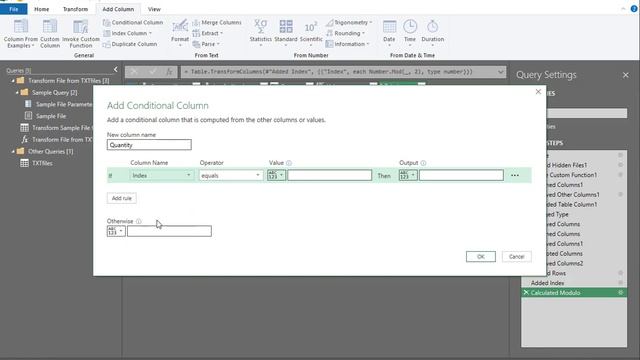Click Cancel in Add Conditional Column
This screenshot has width=640, height=360.
click(x=516, y=257)
